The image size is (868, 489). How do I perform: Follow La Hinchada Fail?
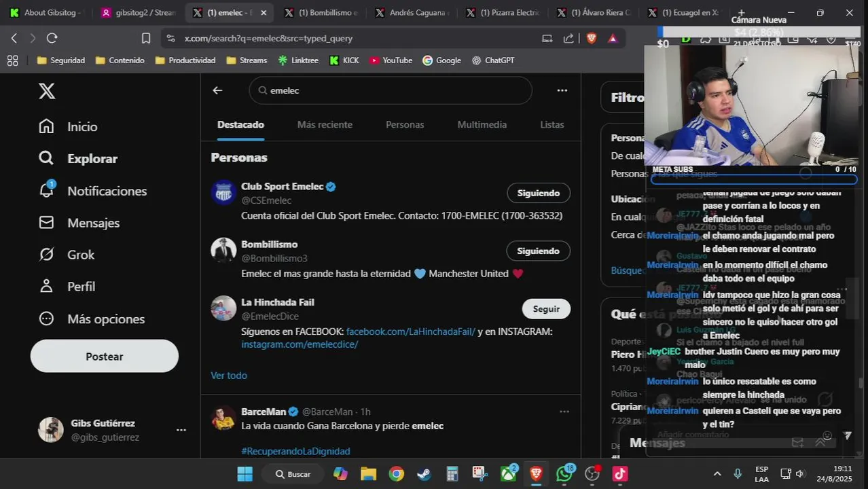click(x=546, y=309)
